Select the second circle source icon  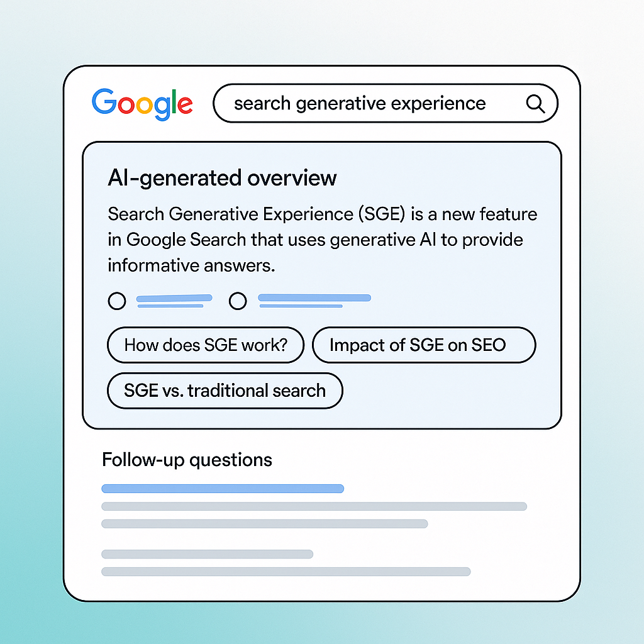(x=238, y=301)
